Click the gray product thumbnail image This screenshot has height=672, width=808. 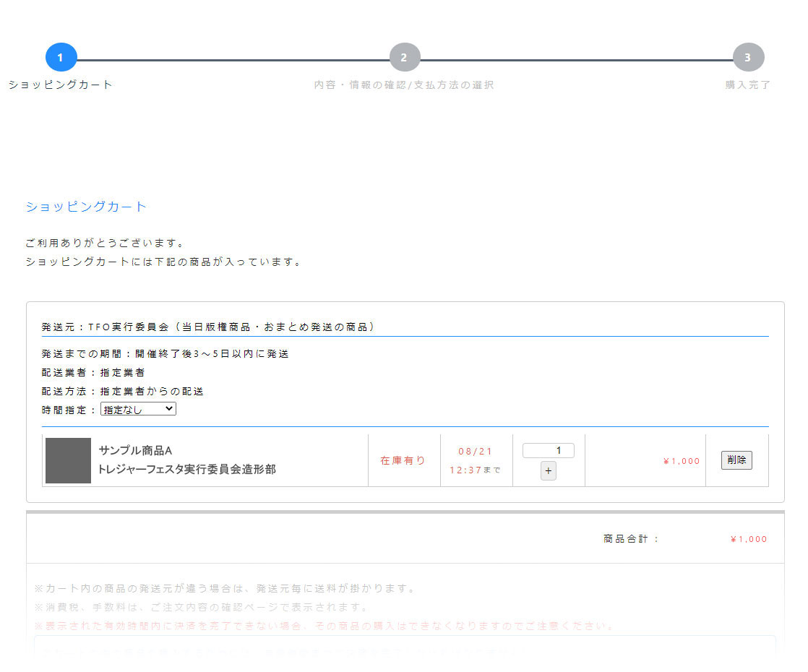pyautogui.click(x=68, y=460)
